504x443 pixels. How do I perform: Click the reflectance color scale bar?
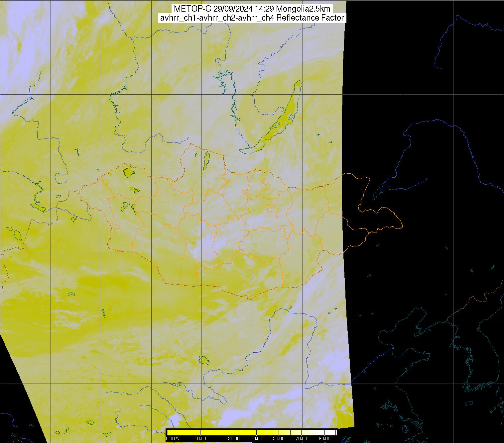coord(252,432)
